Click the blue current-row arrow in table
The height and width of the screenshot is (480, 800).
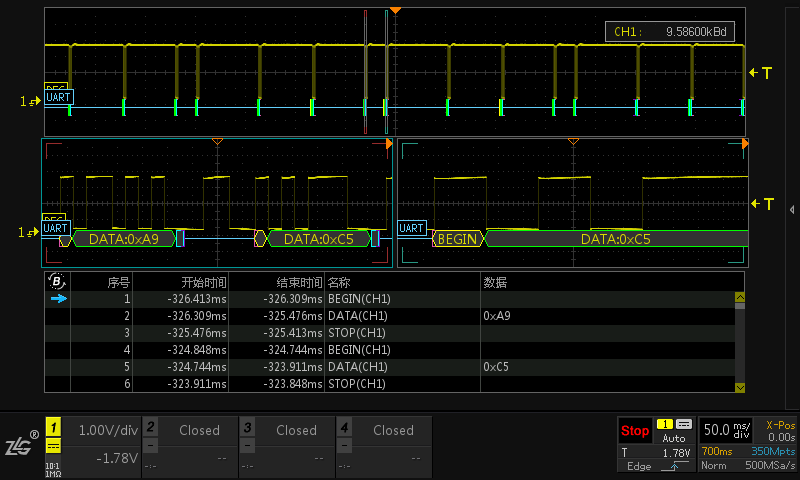pos(57,298)
